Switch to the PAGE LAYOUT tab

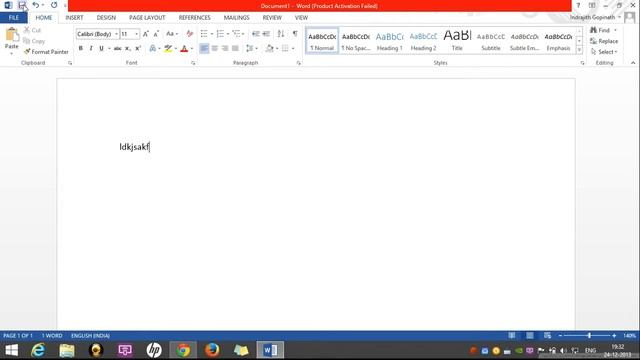click(x=147, y=18)
